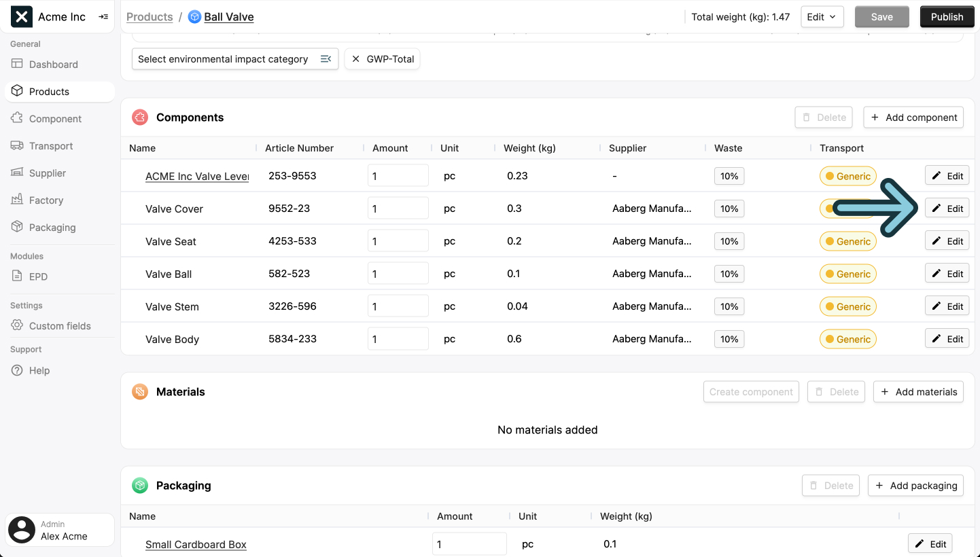Go to the Transport section
Screen dimensions: 980x557
tap(51, 146)
